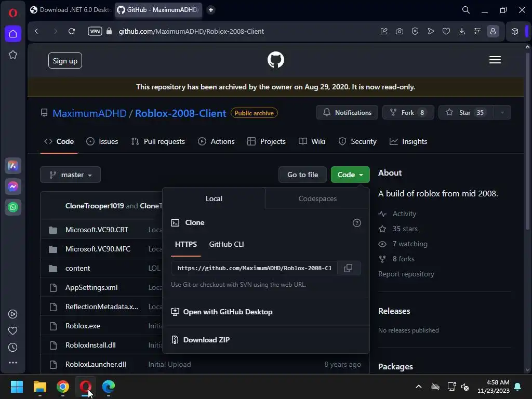Viewport: 532px width, 399px height.
Task: Open Easy Setup sliders icon
Action: pos(477,31)
